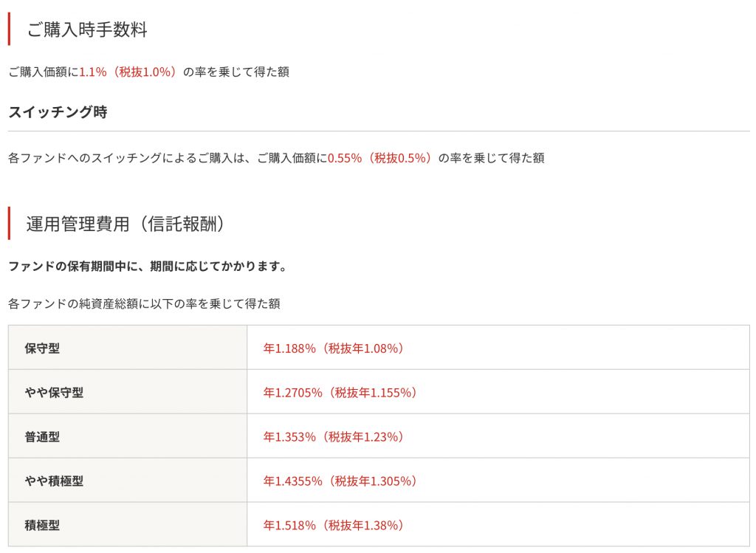Click the red bar beside 運用管理費用
The height and width of the screenshot is (553, 756).
pyautogui.click(x=10, y=224)
